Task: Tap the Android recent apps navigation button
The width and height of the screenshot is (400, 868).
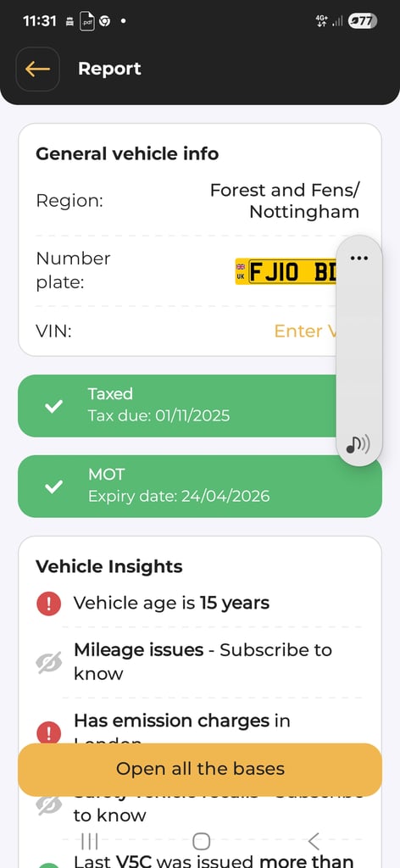Action: [90, 842]
